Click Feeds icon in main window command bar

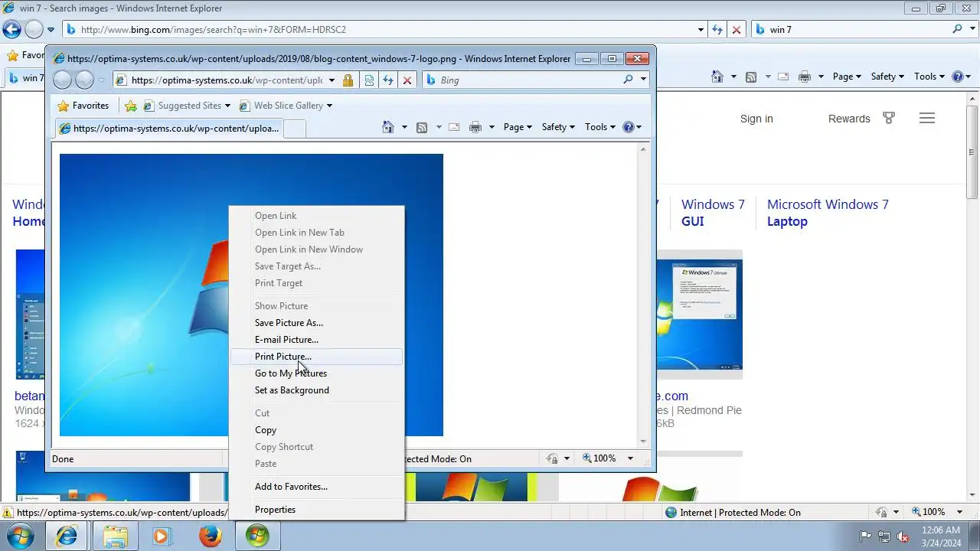point(751,77)
